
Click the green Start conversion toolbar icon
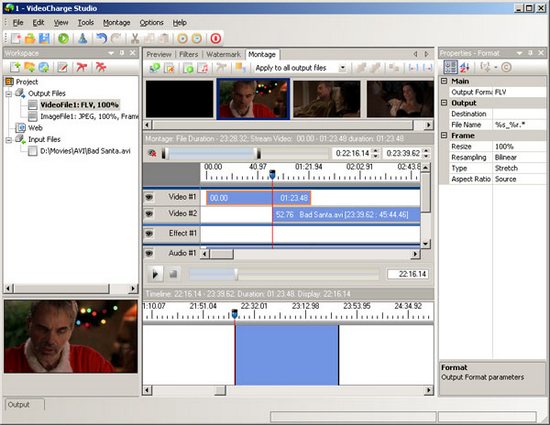click(x=63, y=38)
